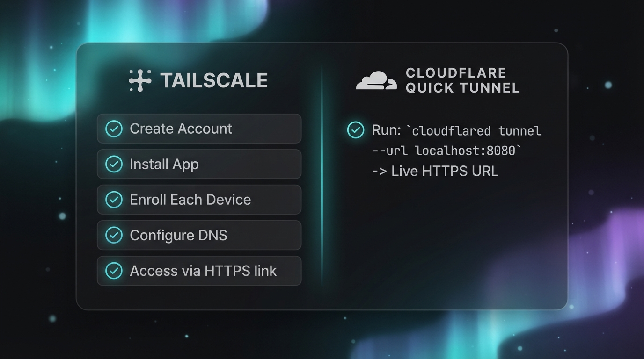
Task: Select the Enroll Each Device step
Action: [199, 200]
